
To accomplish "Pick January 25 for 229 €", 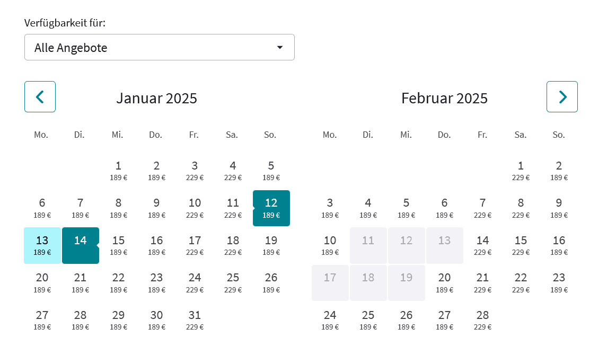I will coord(233,282).
